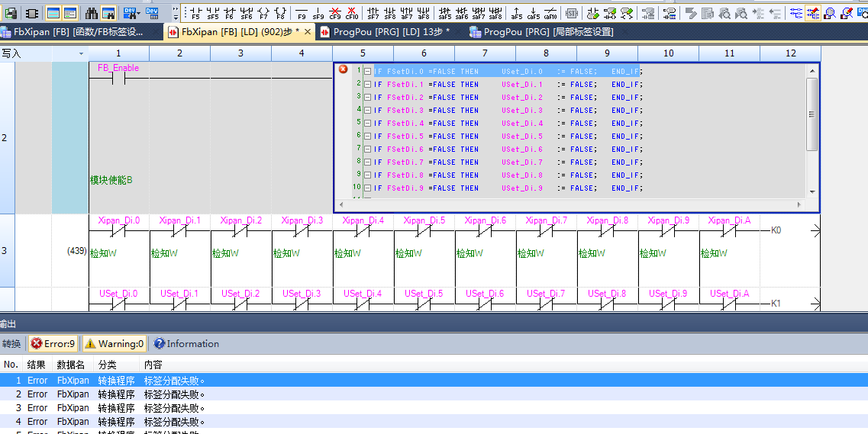Toggle Error:9 filter in output panel
The width and height of the screenshot is (868, 434).
coord(53,344)
